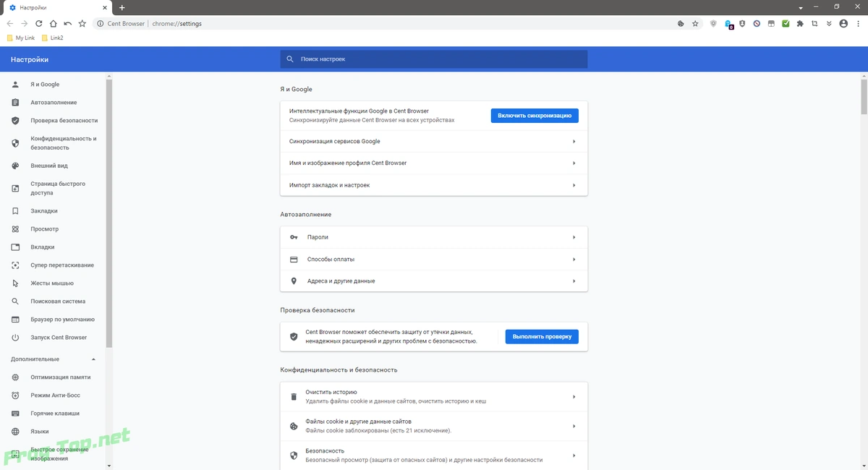Image resolution: width=868 pixels, height=470 pixels.
Task: Open the profile avatar menu
Action: pyautogui.click(x=843, y=23)
